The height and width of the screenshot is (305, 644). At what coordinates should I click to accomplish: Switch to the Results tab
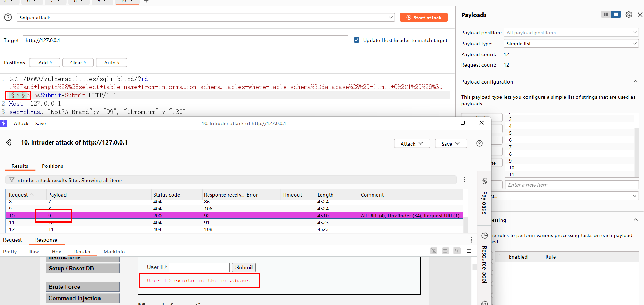click(x=20, y=166)
